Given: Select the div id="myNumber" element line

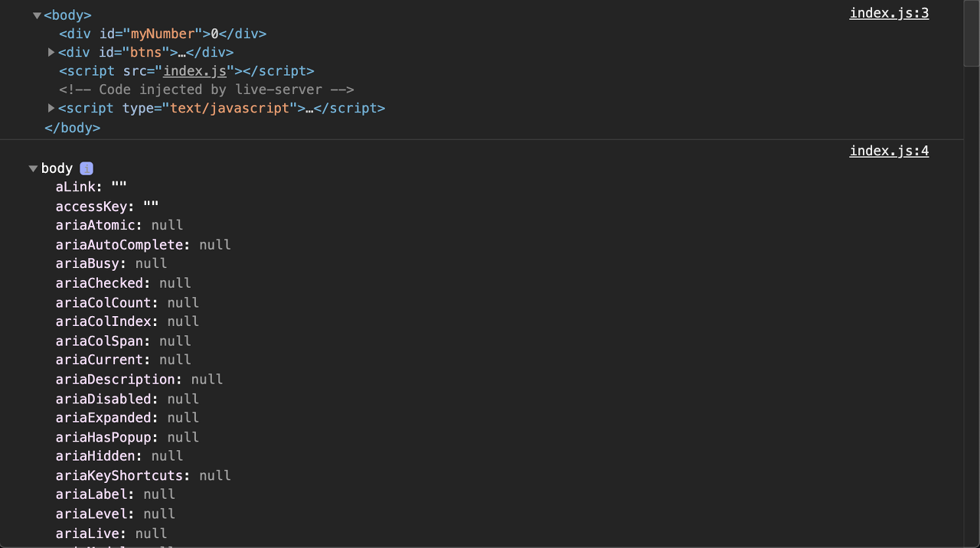Looking at the screenshot, I should point(163,34).
